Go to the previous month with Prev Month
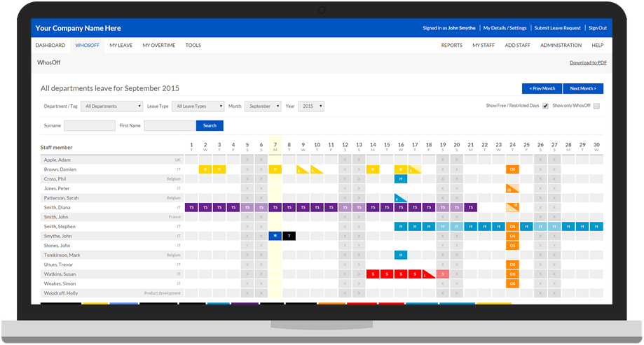 click(x=542, y=89)
